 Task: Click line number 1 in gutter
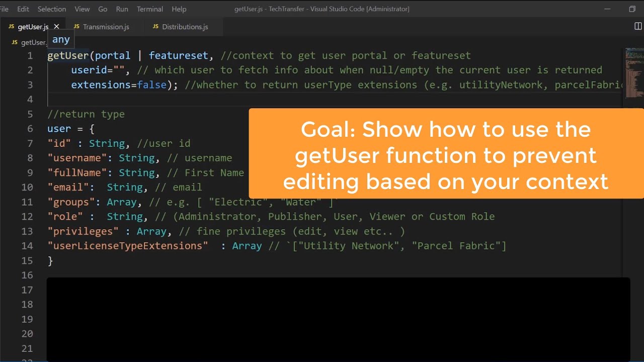coord(30,55)
